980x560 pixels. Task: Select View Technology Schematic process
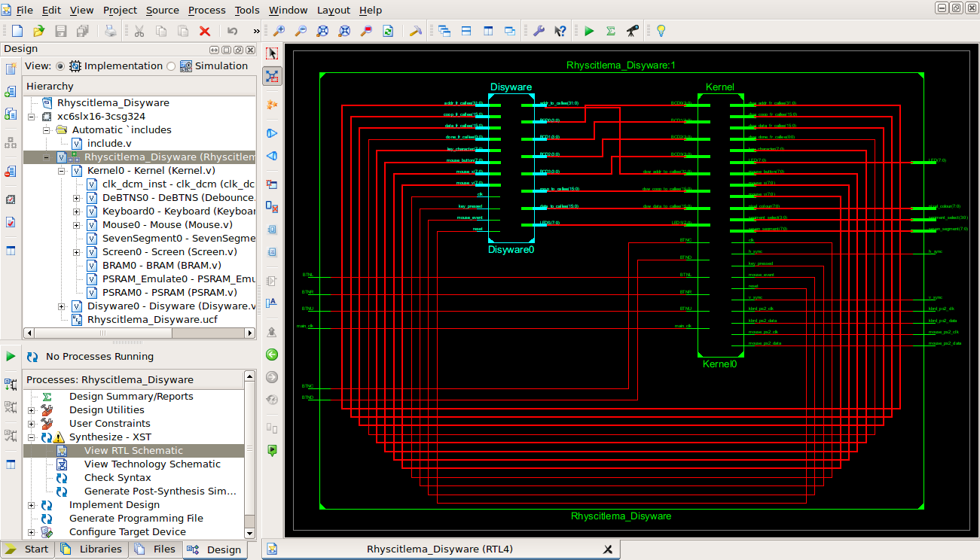(152, 464)
